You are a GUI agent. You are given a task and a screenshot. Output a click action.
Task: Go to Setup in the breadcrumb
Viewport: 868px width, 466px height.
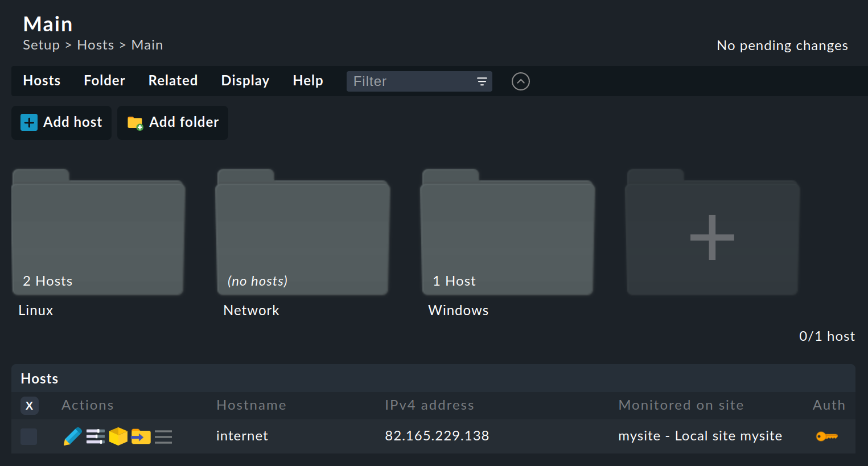(x=41, y=45)
